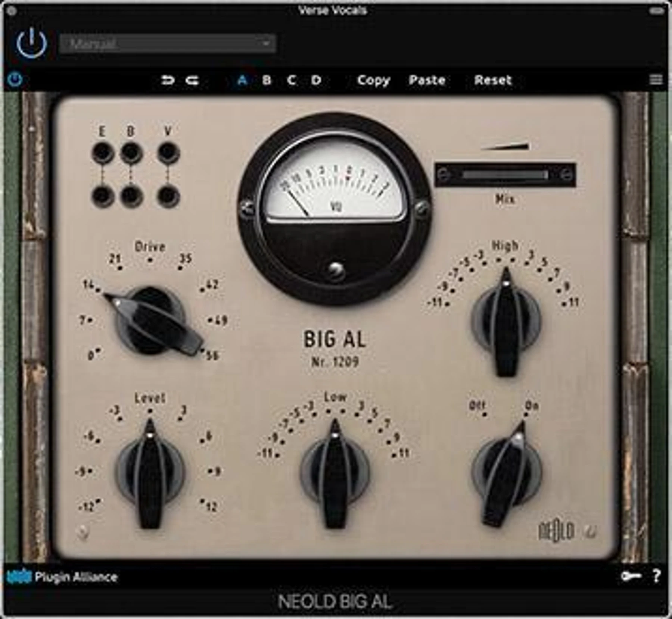Click the undo arrow icon

coord(168,80)
